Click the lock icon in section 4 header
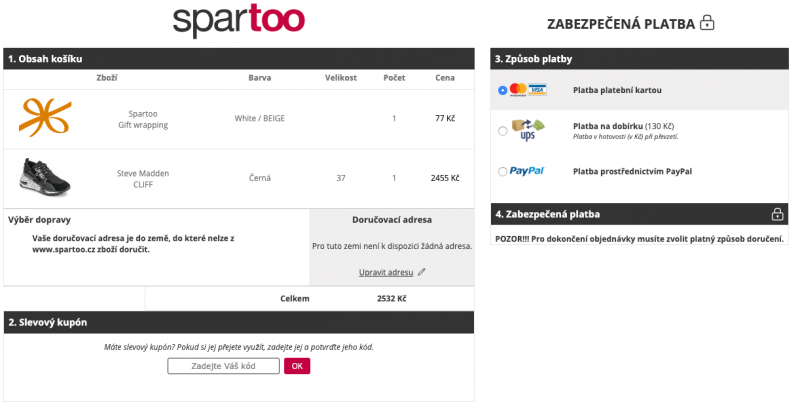Screen dimensions: 800x403 [777, 214]
